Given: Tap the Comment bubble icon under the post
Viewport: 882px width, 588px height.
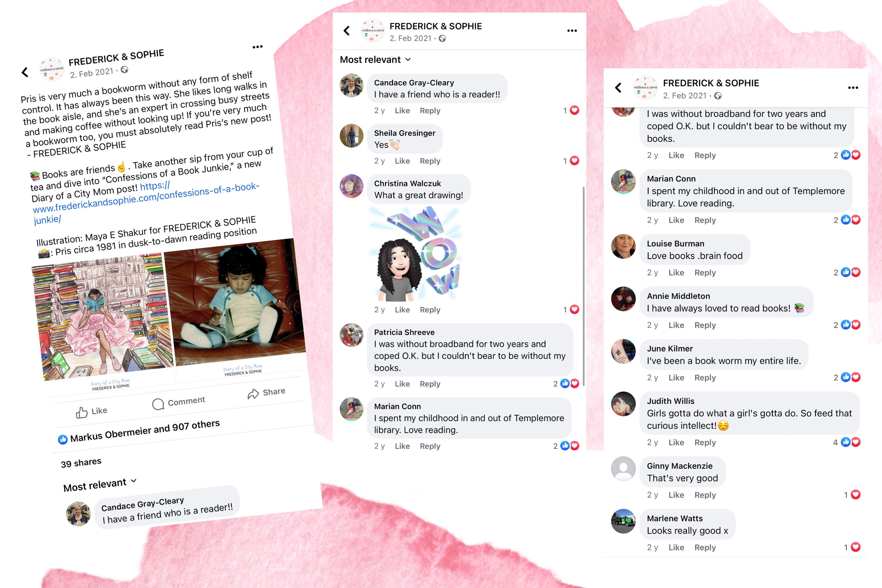Looking at the screenshot, I should pyautogui.click(x=158, y=404).
